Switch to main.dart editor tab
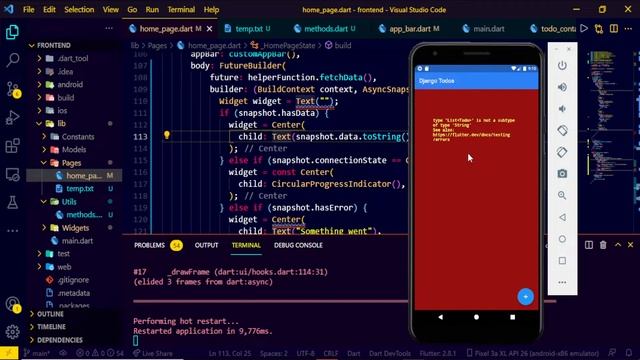The image size is (640, 360). 488,29
